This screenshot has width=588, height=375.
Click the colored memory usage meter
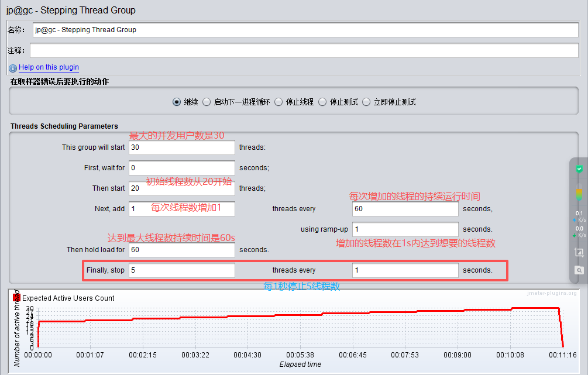coord(579,194)
